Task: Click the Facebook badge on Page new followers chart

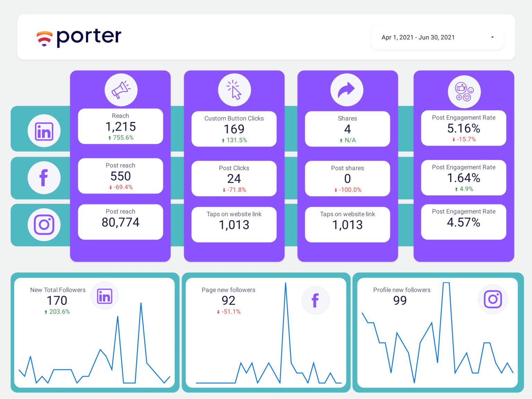Action: click(316, 300)
